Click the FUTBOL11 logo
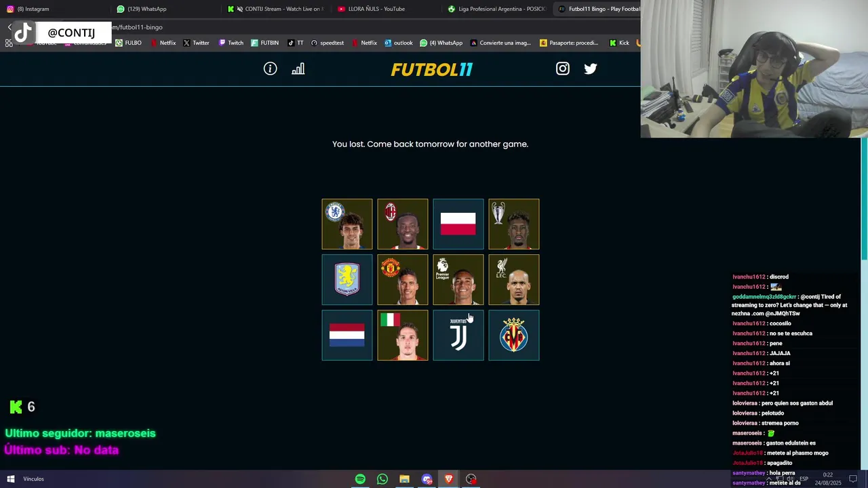Screen dimensions: 868x488 point(432,69)
